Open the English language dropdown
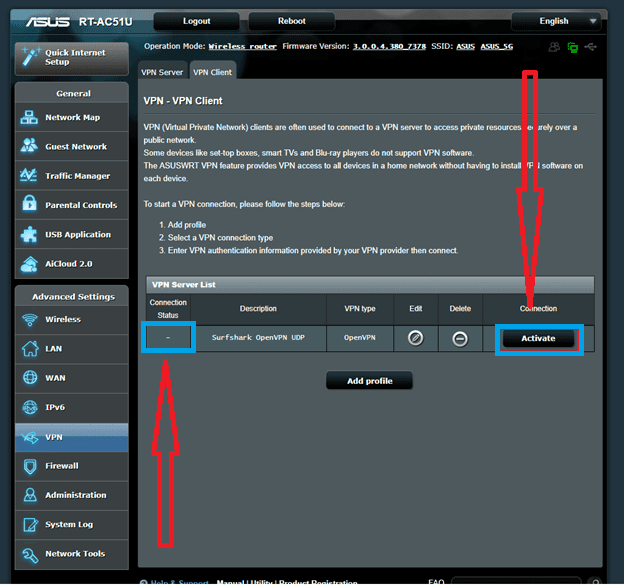 coord(556,21)
